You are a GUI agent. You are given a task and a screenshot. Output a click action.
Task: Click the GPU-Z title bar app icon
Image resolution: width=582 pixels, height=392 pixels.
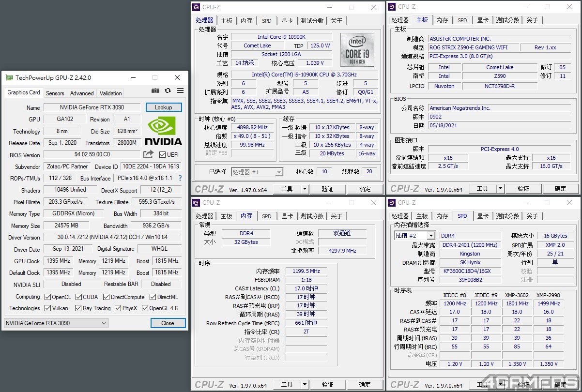9,77
